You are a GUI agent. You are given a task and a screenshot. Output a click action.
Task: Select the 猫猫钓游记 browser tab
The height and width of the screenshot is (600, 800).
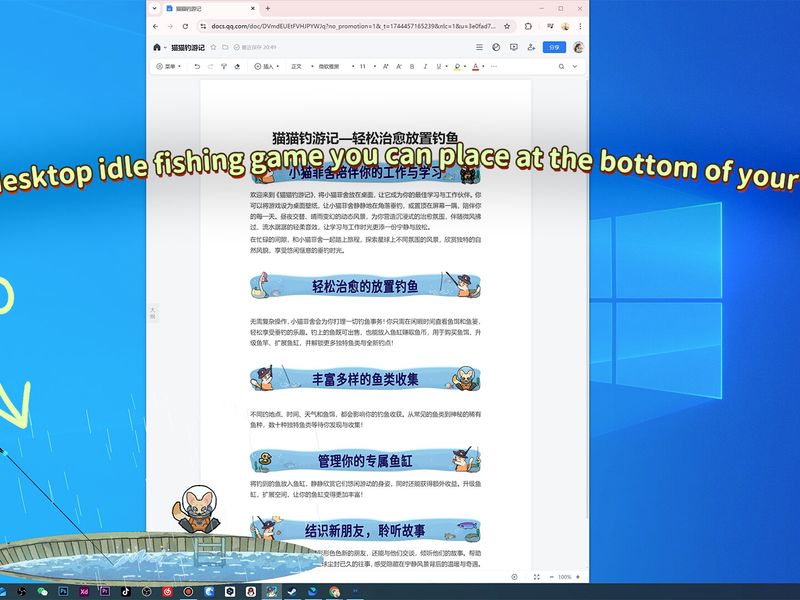tap(211, 9)
